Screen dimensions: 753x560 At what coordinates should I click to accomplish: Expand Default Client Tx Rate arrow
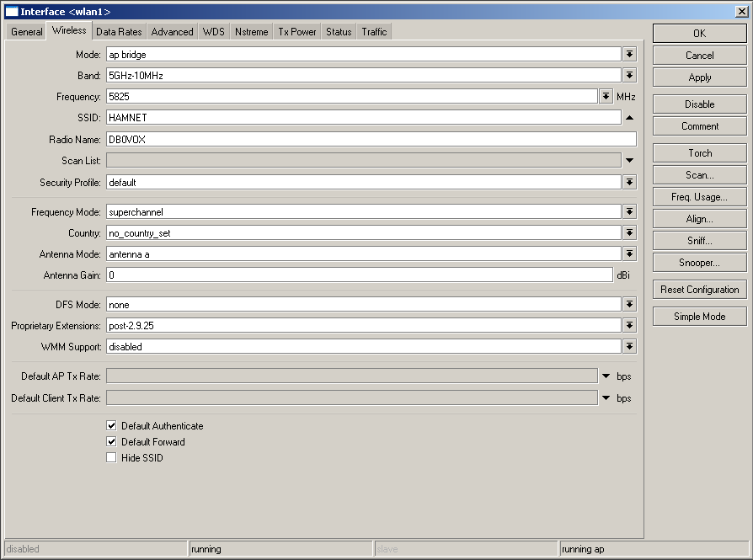[x=606, y=397]
